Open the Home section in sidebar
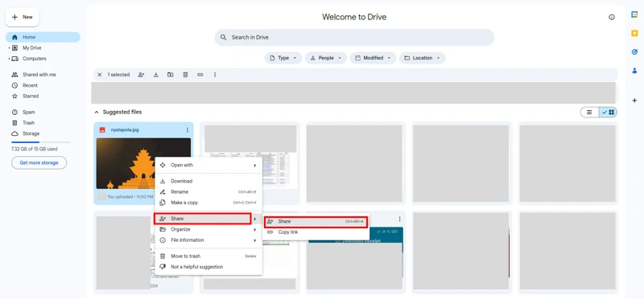The height and width of the screenshot is (299, 644). [43, 37]
